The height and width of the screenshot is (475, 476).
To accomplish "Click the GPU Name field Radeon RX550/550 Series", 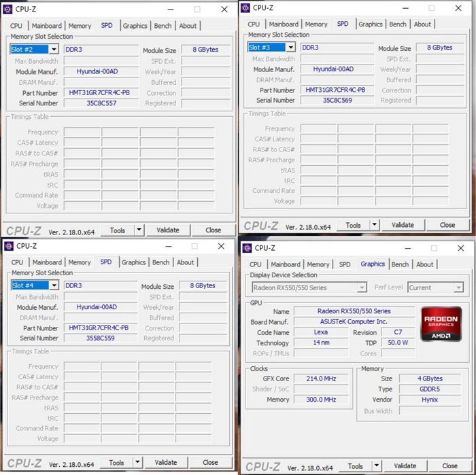I will click(354, 311).
